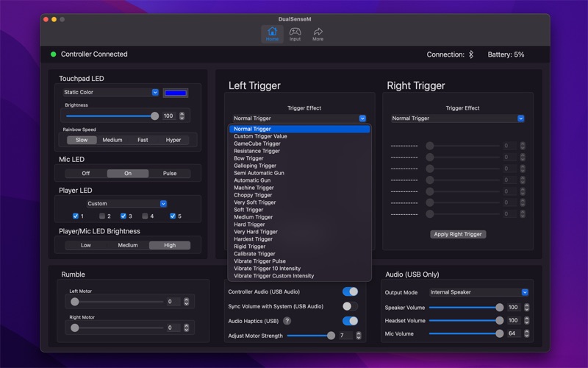Choose Automatic Gun effect
This screenshot has width=588, height=368.
[x=300, y=180]
